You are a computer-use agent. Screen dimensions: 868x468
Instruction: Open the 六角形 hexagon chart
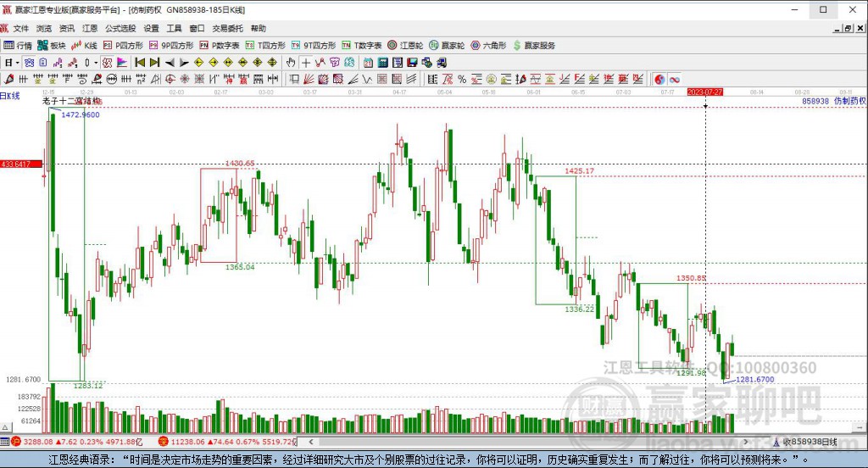tap(488, 46)
